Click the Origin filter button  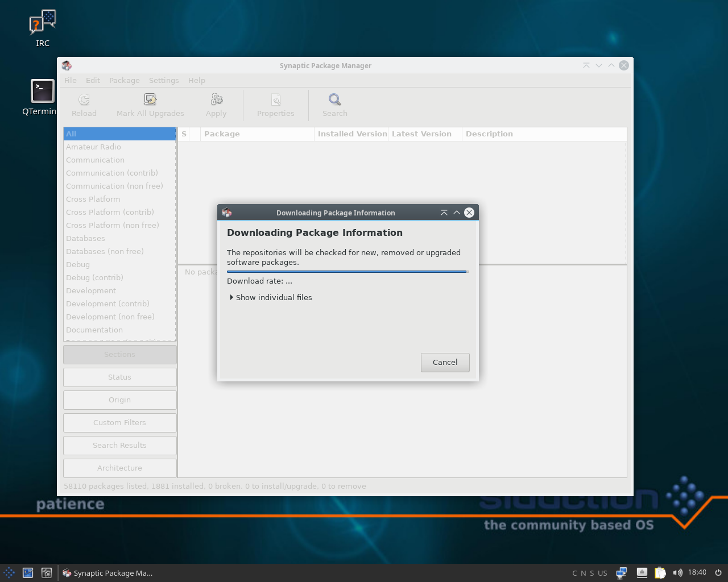pos(120,400)
